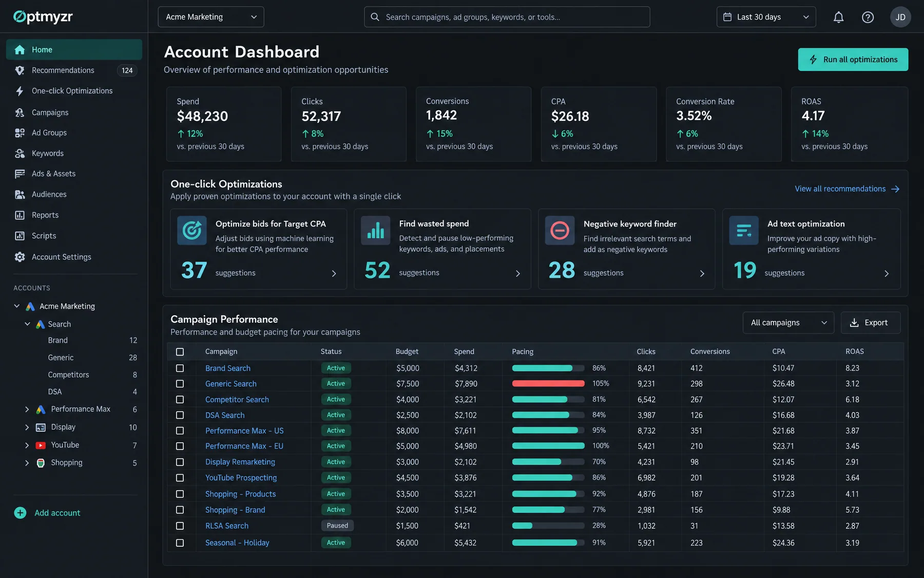Click the Optimize bids target icon

192,231
